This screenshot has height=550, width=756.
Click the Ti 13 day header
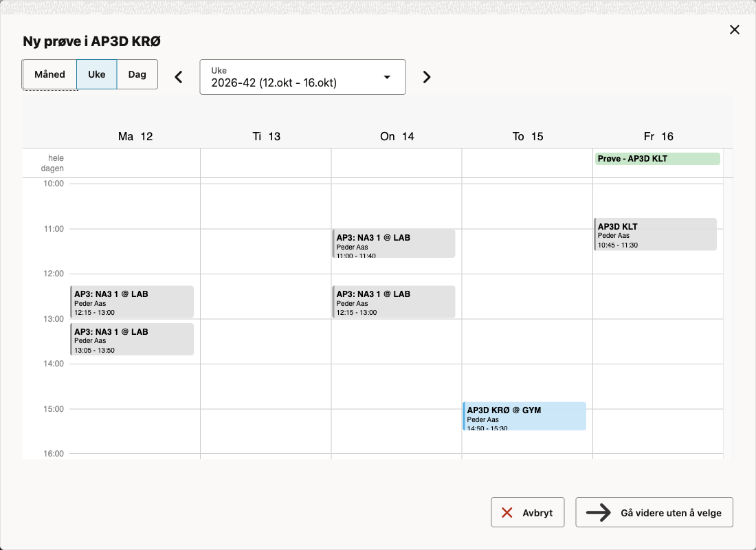pos(266,137)
